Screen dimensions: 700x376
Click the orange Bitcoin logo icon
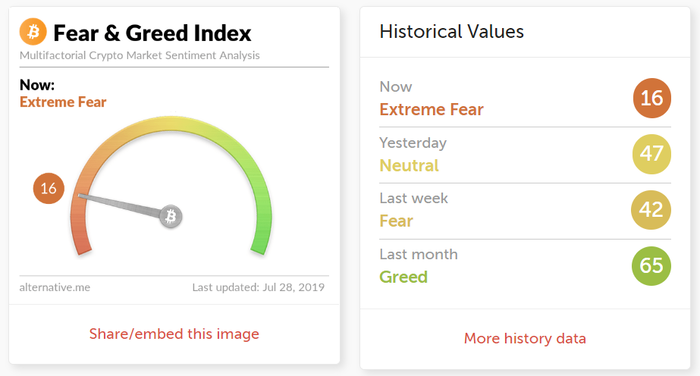pyautogui.click(x=33, y=32)
